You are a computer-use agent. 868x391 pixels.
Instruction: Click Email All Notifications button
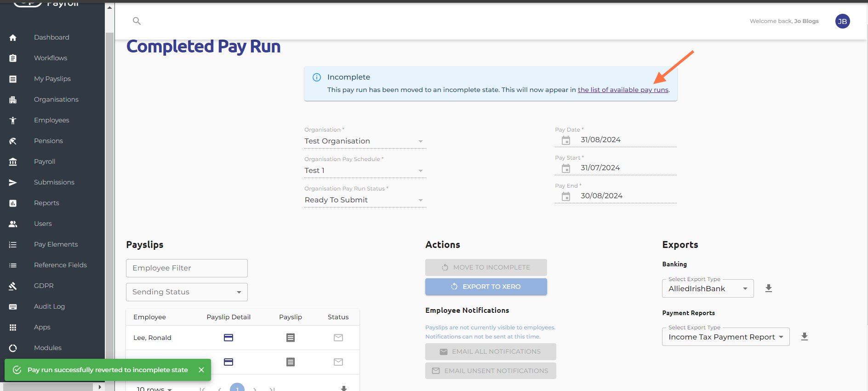pos(491,351)
